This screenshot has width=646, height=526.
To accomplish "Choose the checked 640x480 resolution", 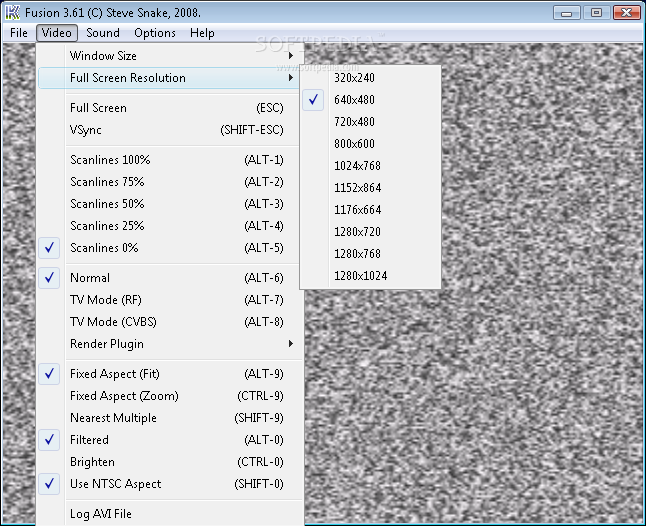I will [371, 100].
